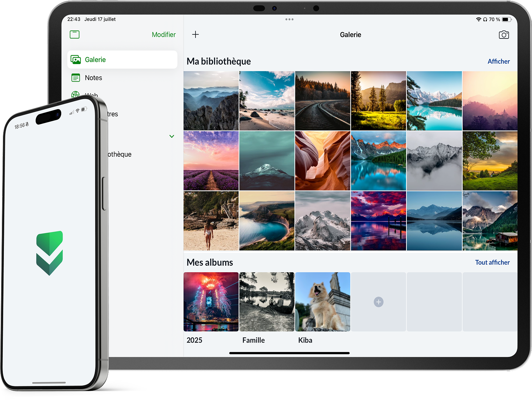This screenshot has height=400, width=532.
Task: Open the woman walking on beach photo
Action: coord(211,221)
